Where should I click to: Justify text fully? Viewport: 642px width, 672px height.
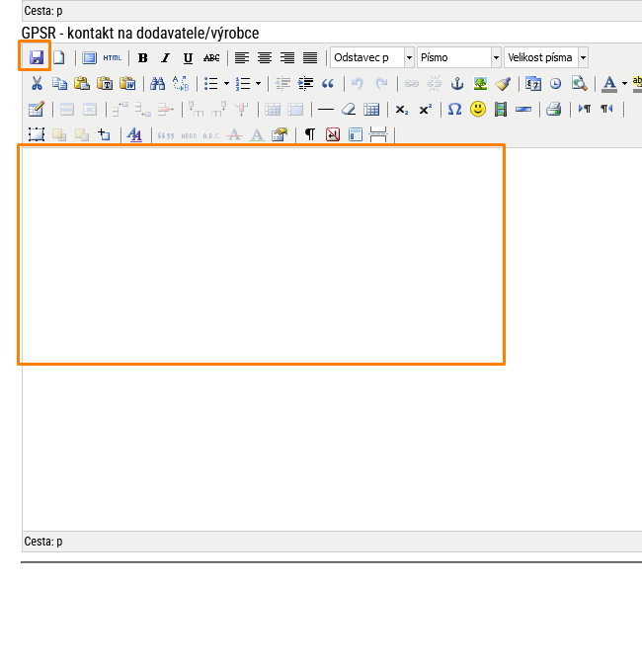click(310, 57)
